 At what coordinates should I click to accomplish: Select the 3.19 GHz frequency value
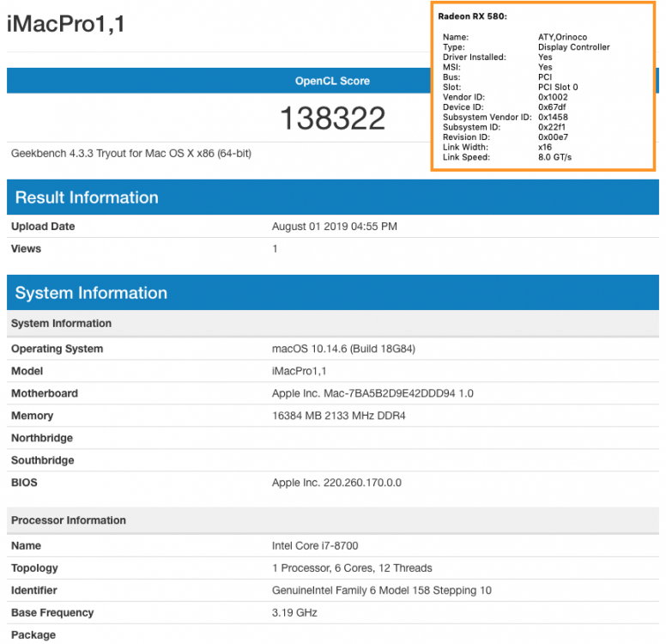294,613
